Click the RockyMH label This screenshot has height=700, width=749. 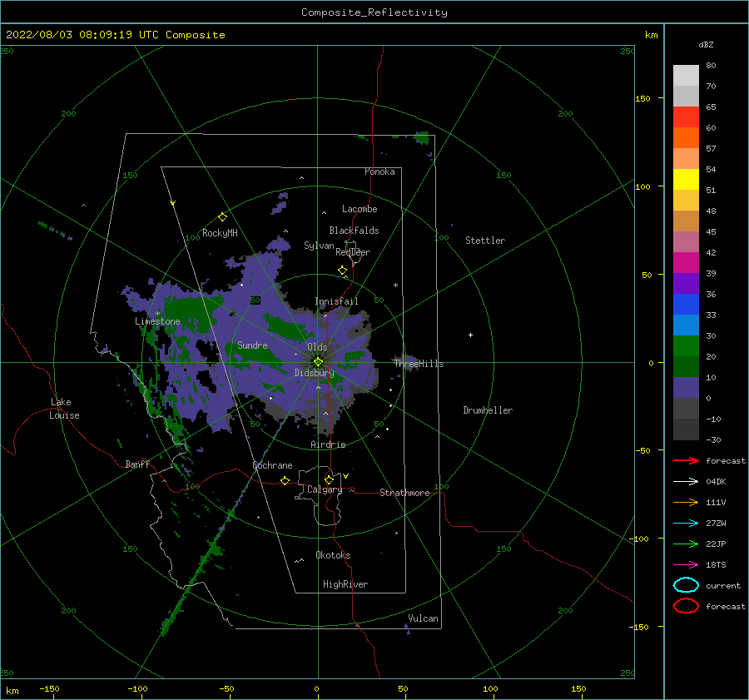[x=220, y=233]
